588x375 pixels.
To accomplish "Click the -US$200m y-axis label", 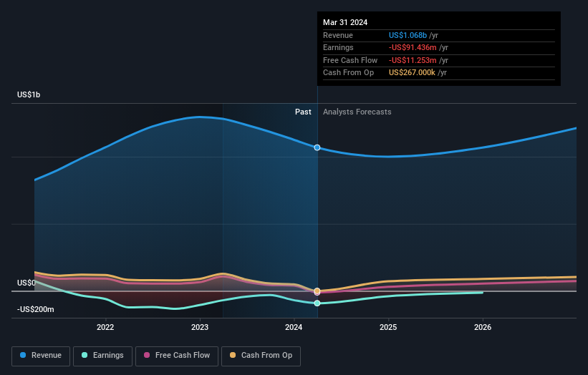I will [36, 309].
